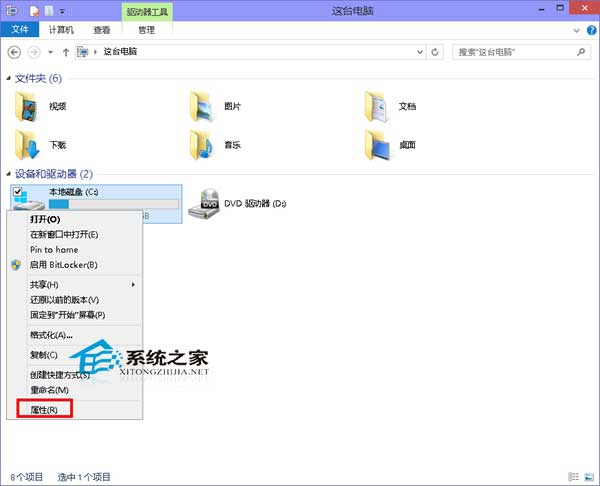Viewport: 600px width, 486px height.
Task: Open the 文件 ribbon tab
Action: click(20, 29)
